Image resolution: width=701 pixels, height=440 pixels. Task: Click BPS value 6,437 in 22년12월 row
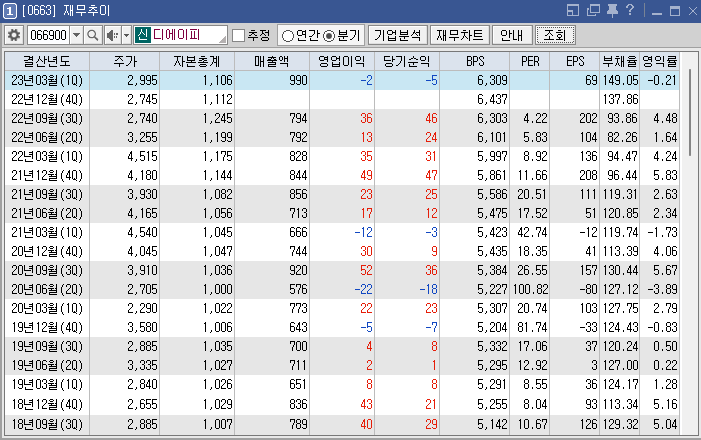(x=492, y=99)
